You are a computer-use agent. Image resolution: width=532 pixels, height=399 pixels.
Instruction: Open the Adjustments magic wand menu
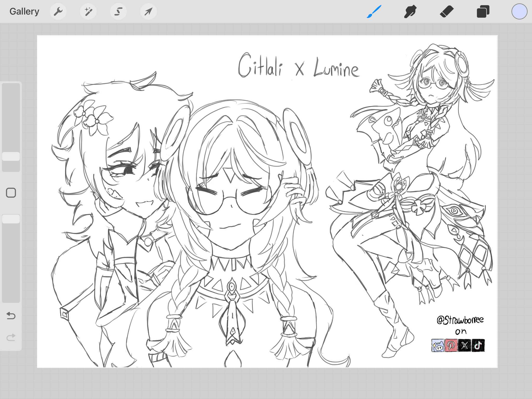pyautogui.click(x=88, y=11)
